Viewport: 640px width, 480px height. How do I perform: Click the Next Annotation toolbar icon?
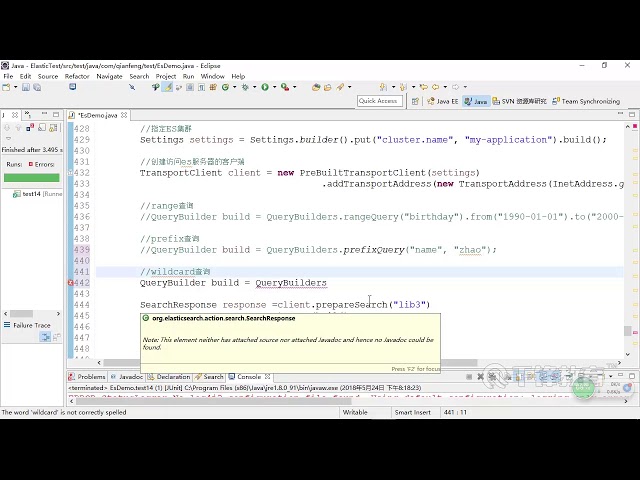(x=383, y=87)
